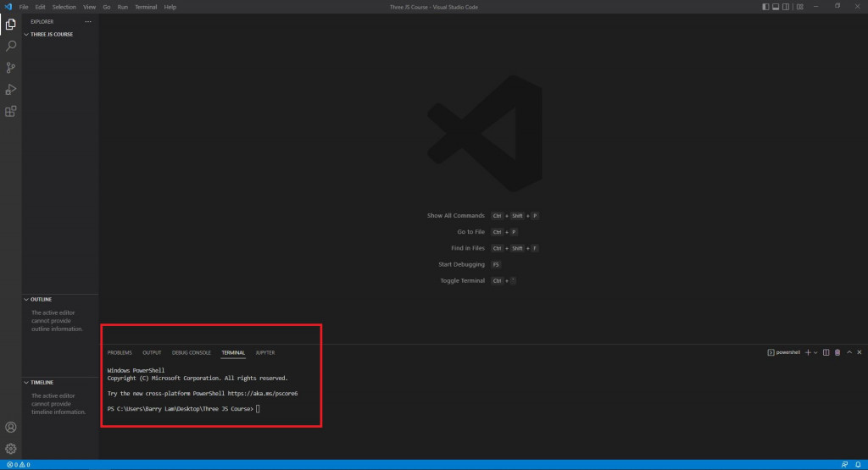Close the terminal panel
This screenshot has height=470, width=868.
pyautogui.click(x=860, y=352)
